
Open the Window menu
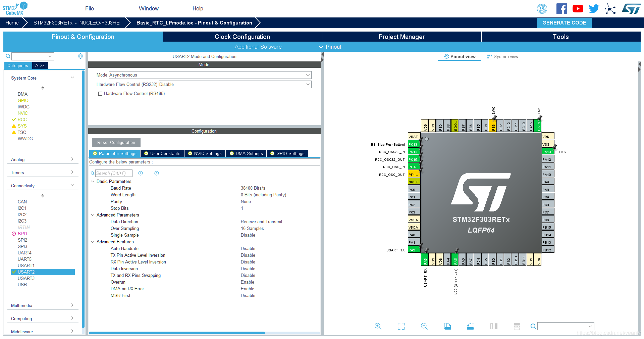(x=149, y=9)
